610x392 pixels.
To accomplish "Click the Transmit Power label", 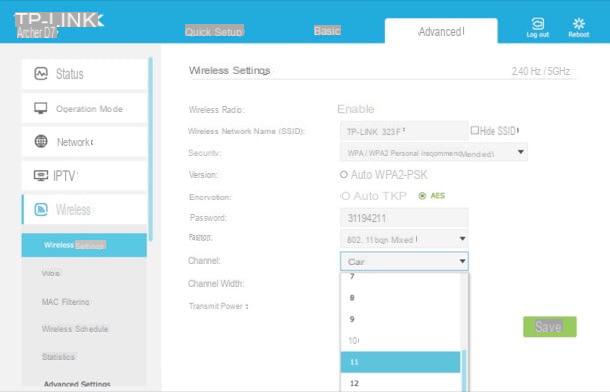I will (x=218, y=306).
